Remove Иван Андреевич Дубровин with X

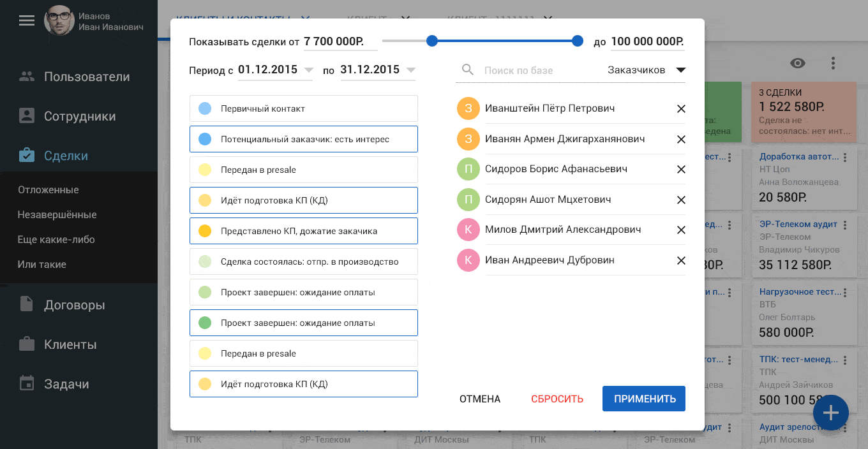click(x=681, y=260)
